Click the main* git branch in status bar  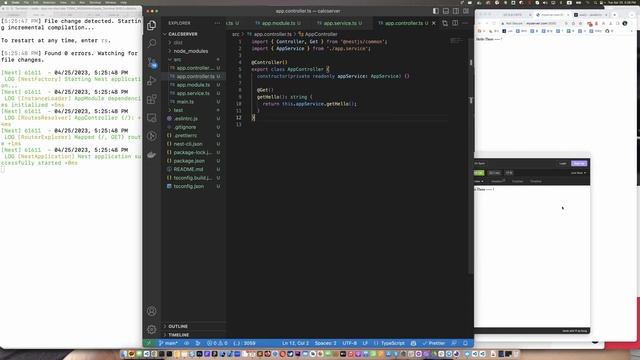click(x=168, y=343)
